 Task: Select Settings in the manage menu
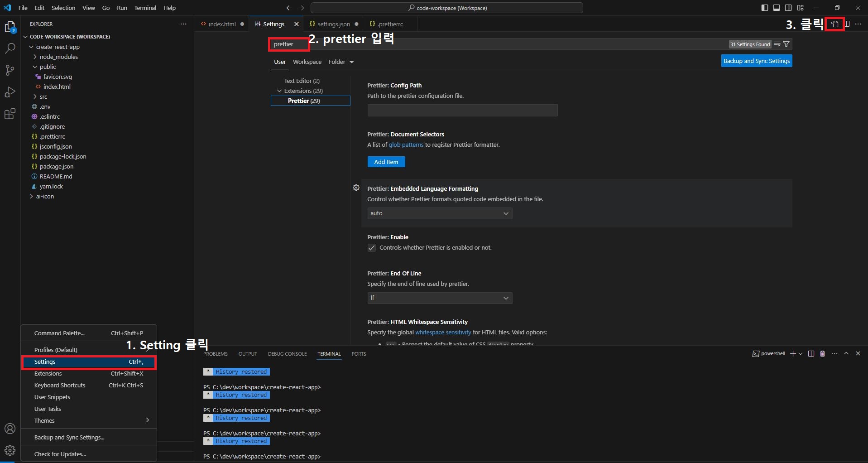[x=89, y=362]
